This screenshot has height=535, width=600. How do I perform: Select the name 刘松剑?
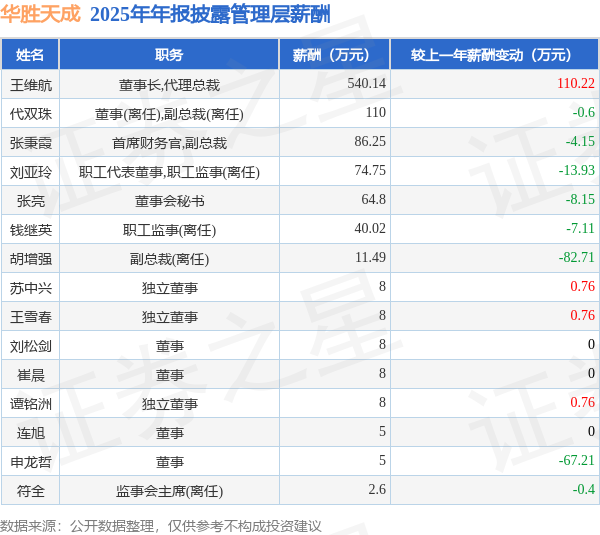coord(31,346)
